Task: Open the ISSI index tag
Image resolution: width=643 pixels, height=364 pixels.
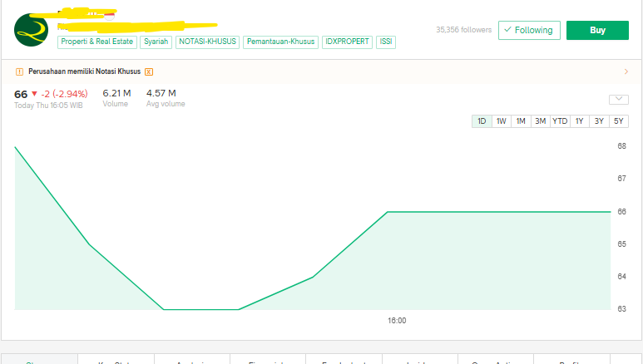Action: [386, 42]
